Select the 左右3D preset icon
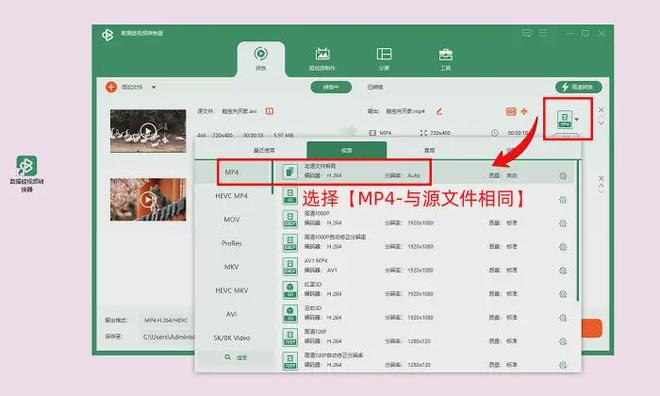Screen dimensions: 660x396 (290, 314)
